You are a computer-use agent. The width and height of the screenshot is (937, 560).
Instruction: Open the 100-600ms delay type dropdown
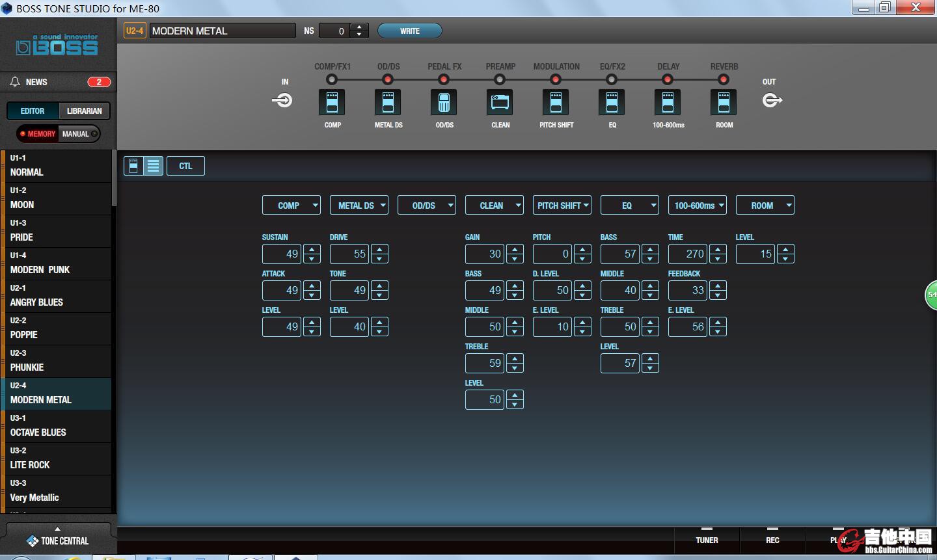(x=698, y=206)
